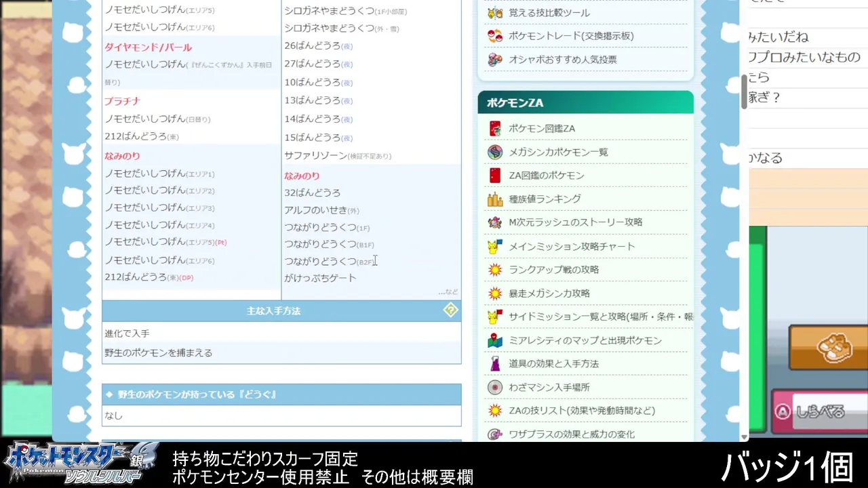This screenshot has width=868, height=488.
Task: Tap the しらべる A button in game
Action: click(820, 411)
